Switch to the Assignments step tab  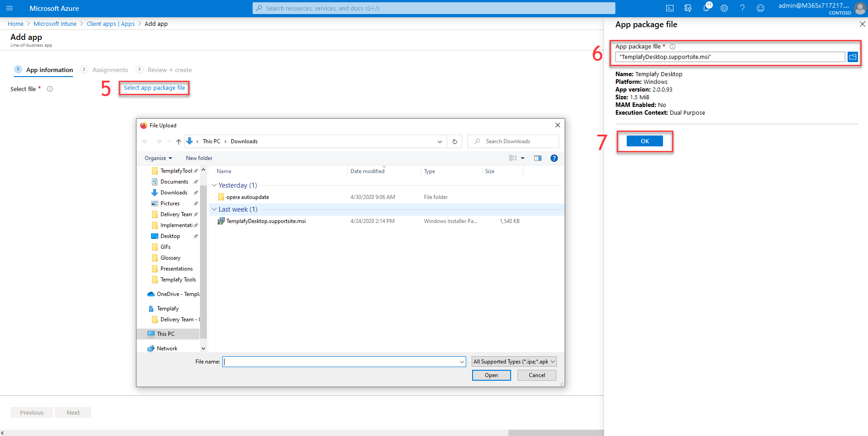(104, 70)
